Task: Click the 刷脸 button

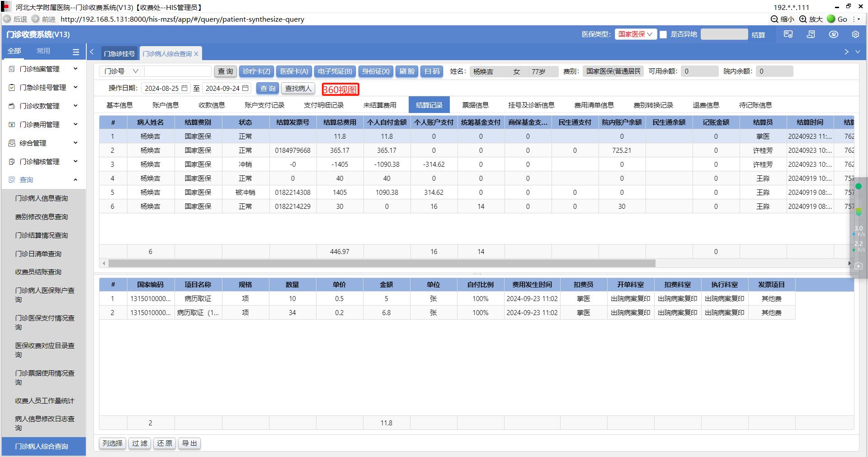Action: (x=407, y=71)
